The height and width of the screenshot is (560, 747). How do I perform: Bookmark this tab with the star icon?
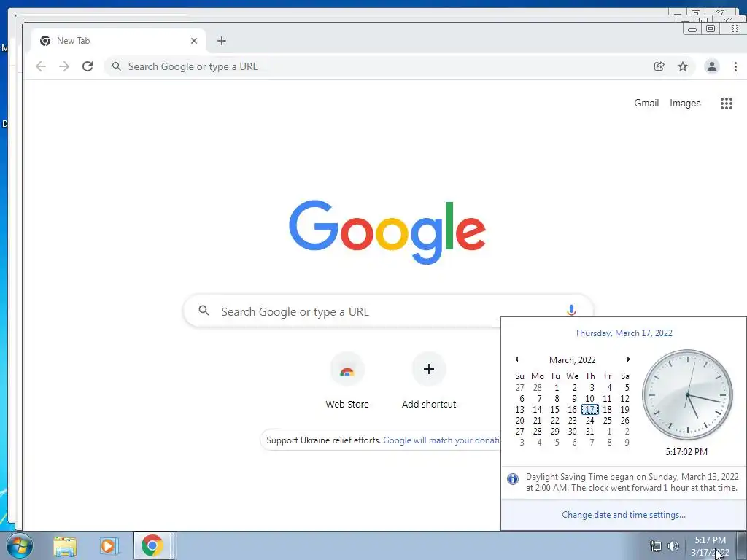pos(683,66)
